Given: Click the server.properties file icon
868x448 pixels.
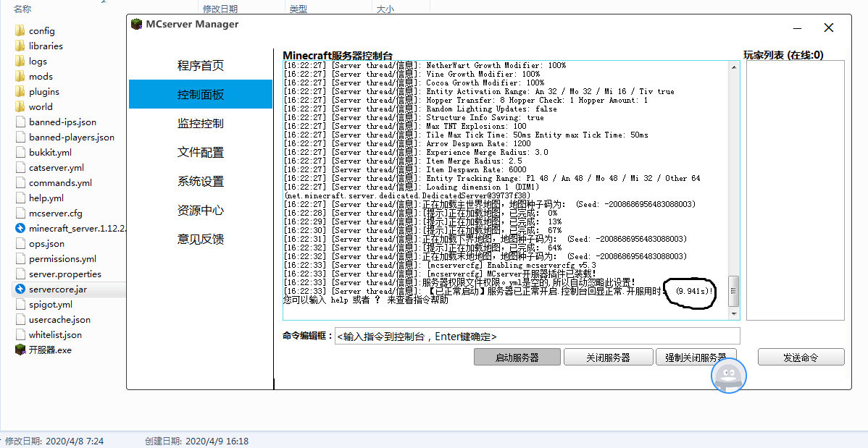Looking at the screenshot, I should (20, 274).
